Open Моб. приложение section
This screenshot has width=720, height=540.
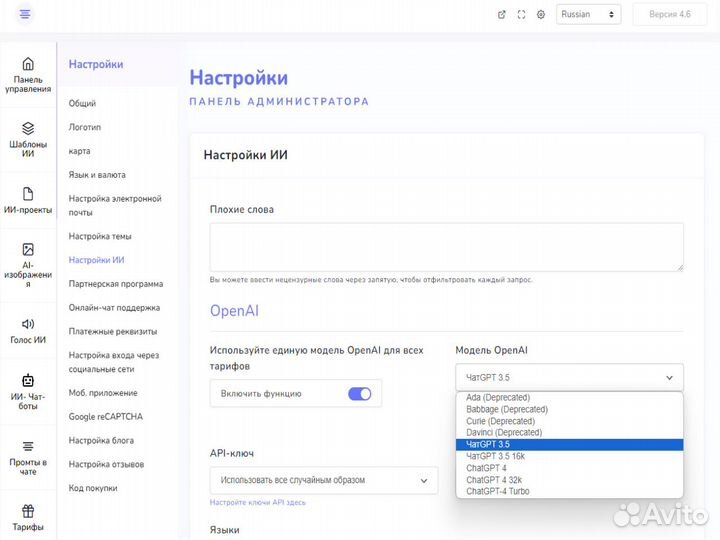point(103,393)
